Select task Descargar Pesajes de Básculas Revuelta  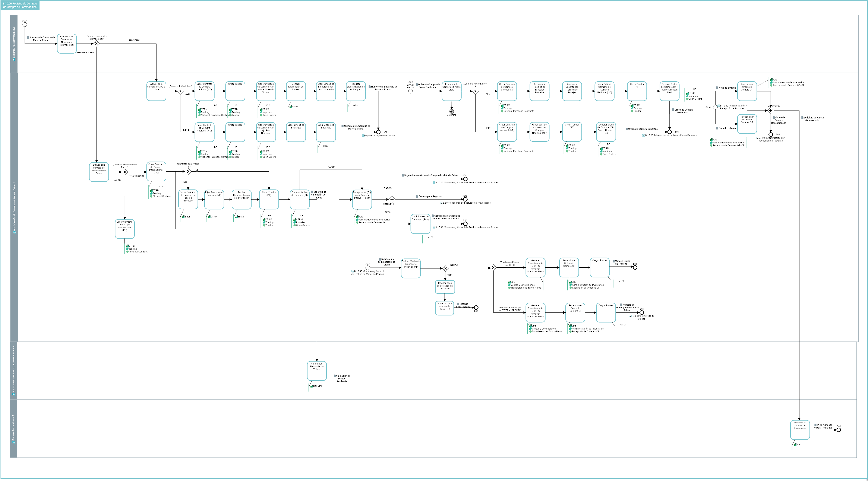click(539, 91)
